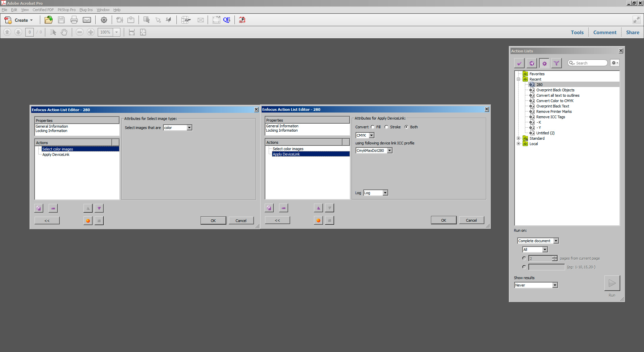This screenshot has width=644, height=352.
Task: Open the CMYK color space dropdown
Action: (365, 135)
